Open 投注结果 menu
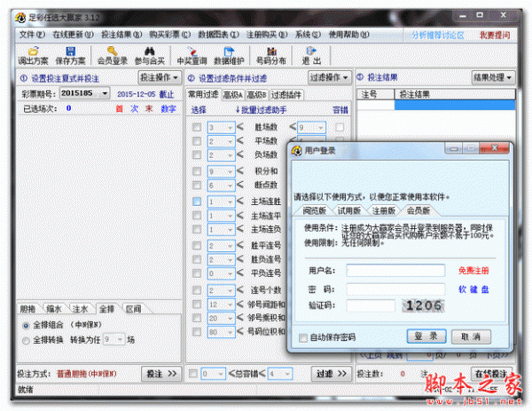 click(x=121, y=35)
